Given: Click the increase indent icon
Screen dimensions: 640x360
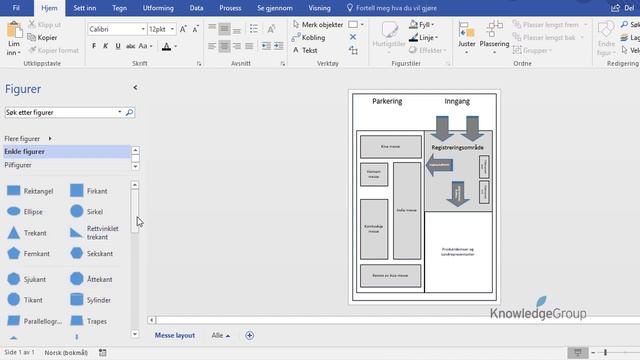Looking at the screenshot, I should 278,46.
